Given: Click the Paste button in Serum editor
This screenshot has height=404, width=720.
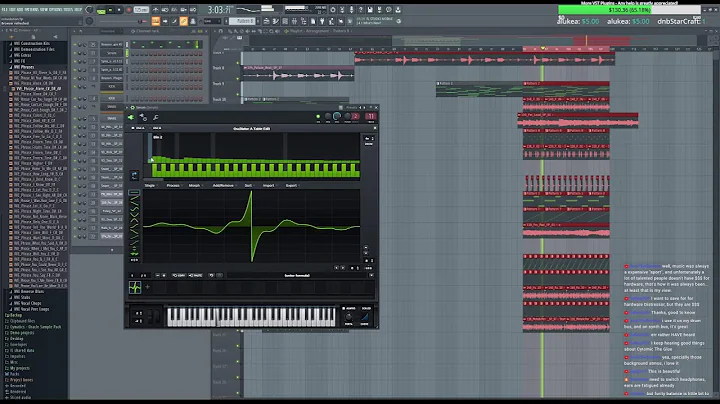Looking at the screenshot, I should click(196, 275).
